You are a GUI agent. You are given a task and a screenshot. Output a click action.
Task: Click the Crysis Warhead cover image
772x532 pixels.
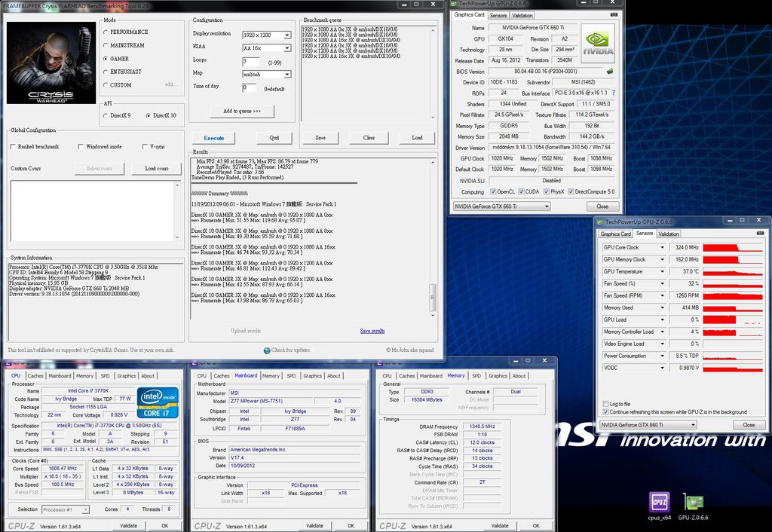point(51,63)
